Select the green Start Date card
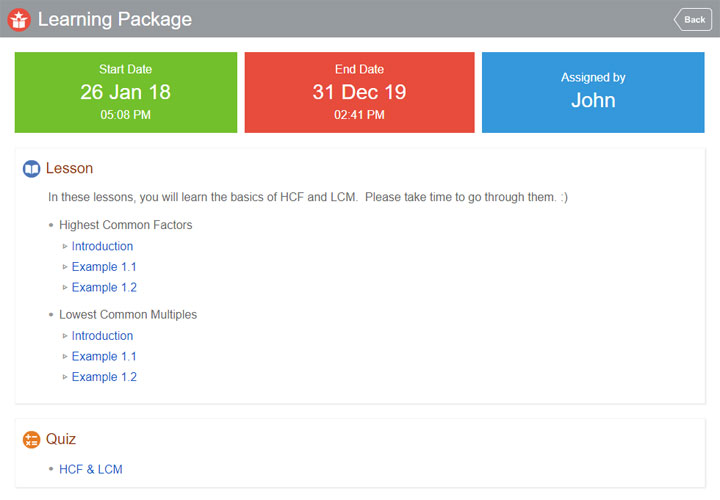This screenshot has width=720, height=500. (x=126, y=92)
